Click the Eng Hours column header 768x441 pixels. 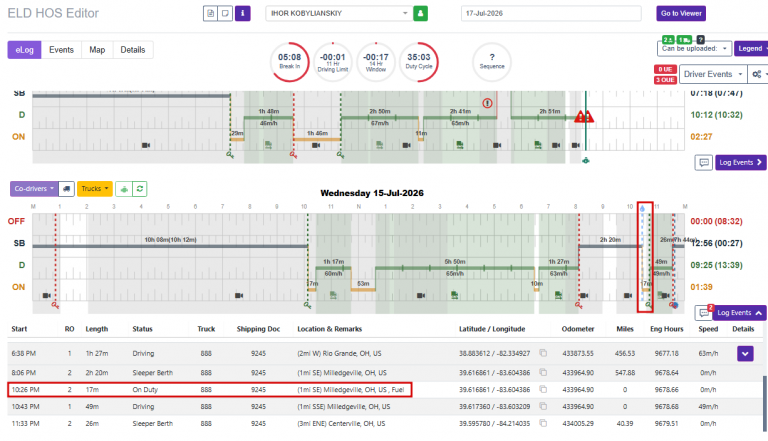coord(667,329)
